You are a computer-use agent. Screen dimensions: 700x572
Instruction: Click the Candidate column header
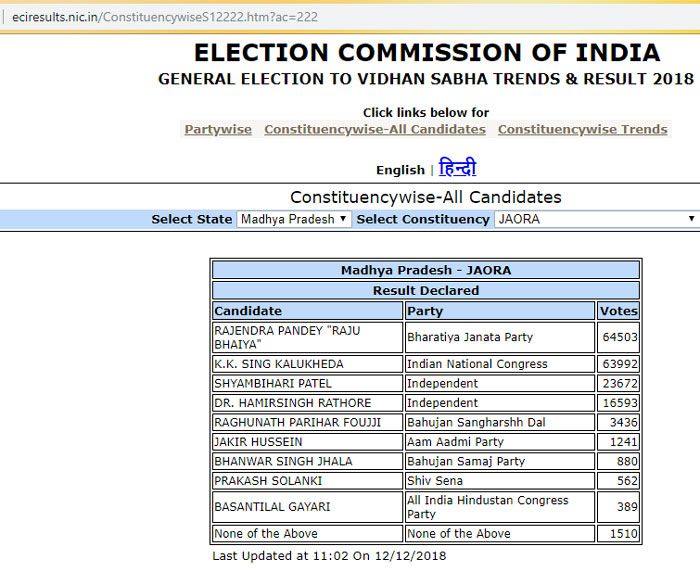[308, 311]
